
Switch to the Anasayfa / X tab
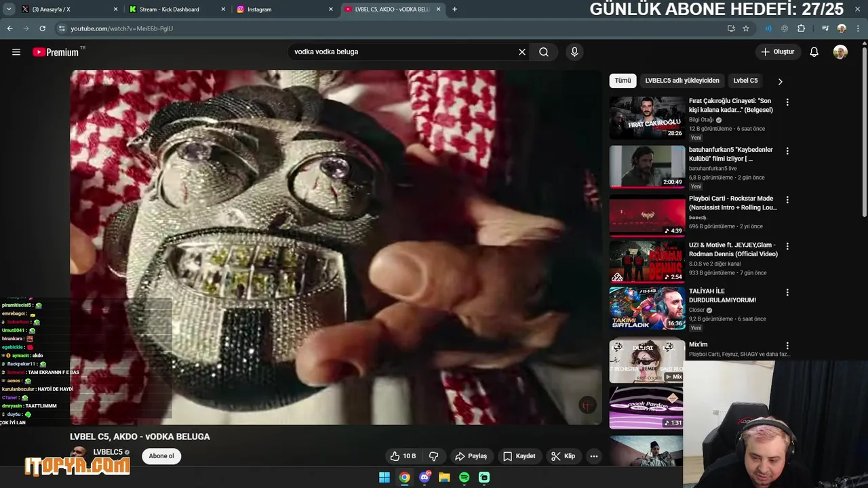68,9
